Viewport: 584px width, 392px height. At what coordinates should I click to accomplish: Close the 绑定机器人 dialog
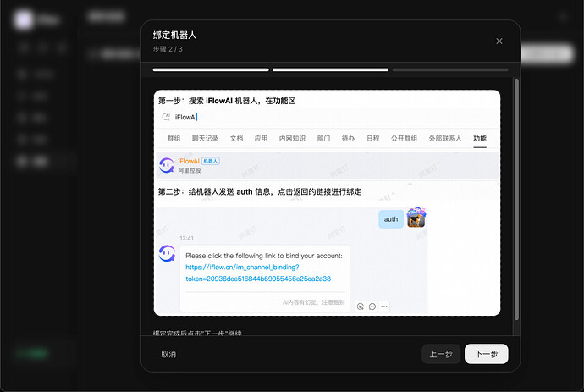499,41
